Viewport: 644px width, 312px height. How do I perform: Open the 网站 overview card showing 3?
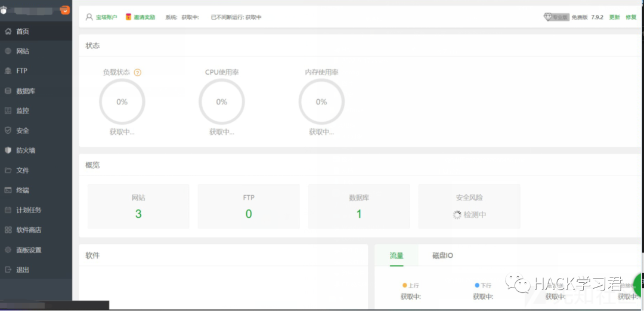point(138,206)
